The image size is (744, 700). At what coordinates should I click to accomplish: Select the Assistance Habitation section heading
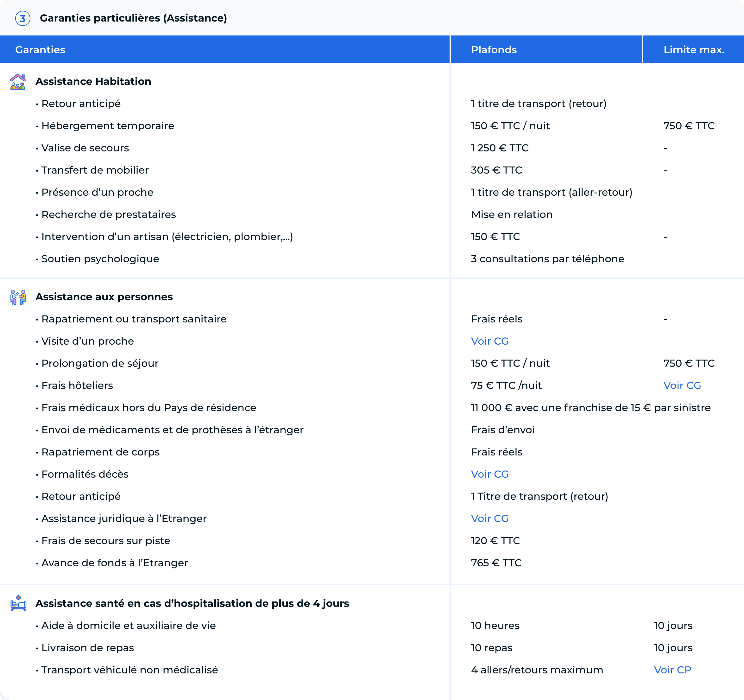pyautogui.click(x=93, y=82)
